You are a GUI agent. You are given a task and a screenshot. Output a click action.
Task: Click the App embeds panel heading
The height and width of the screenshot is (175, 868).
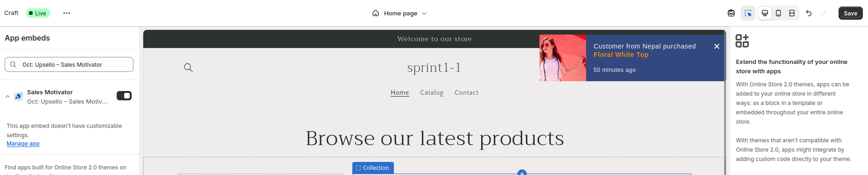click(27, 38)
